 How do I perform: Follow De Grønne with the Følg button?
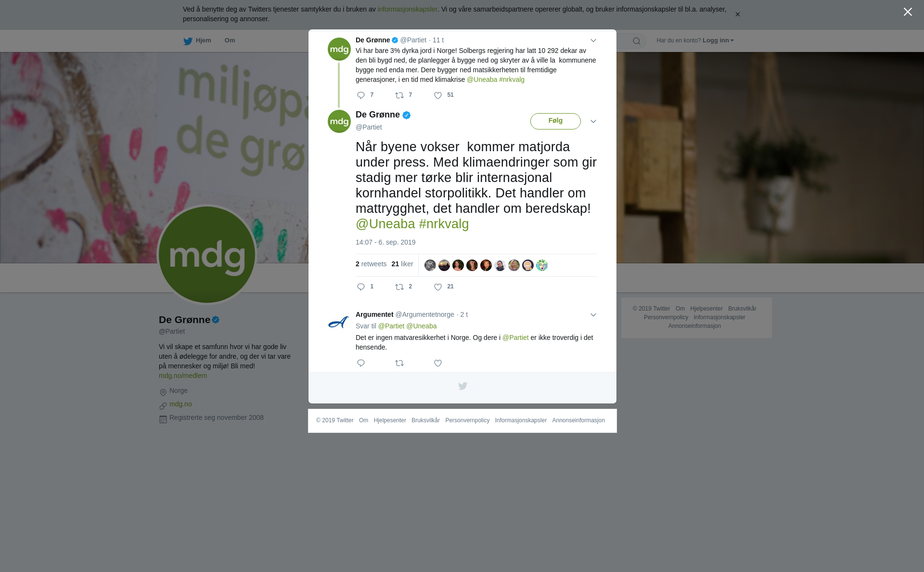555,121
